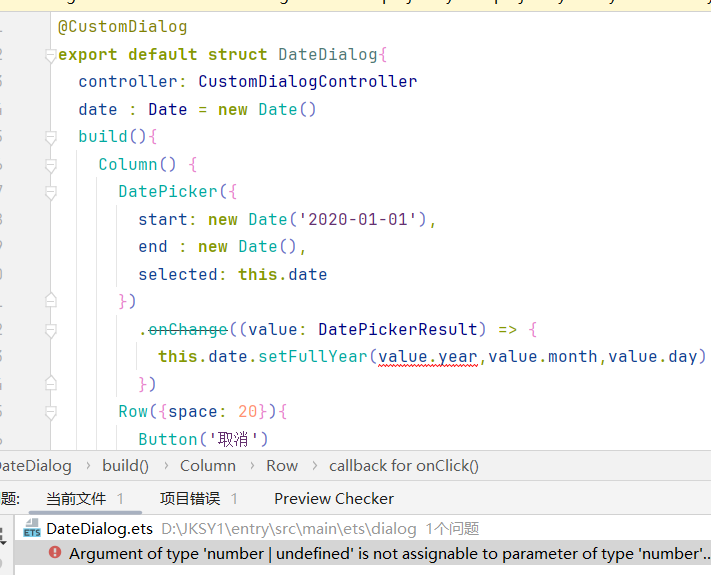Click the red error icon of the problem
The width and height of the screenshot is (711, 575).
pos(55,552)
